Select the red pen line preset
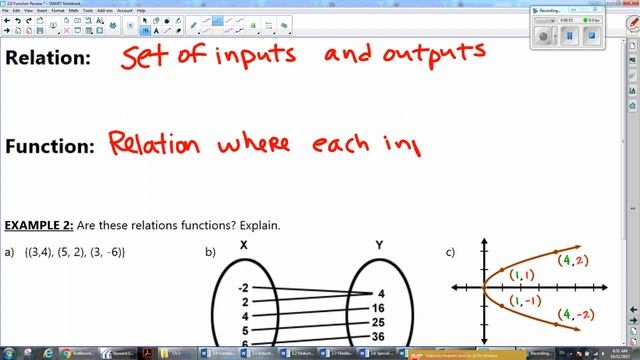Screen dimensions: 640x360 [x=207, y=20]
